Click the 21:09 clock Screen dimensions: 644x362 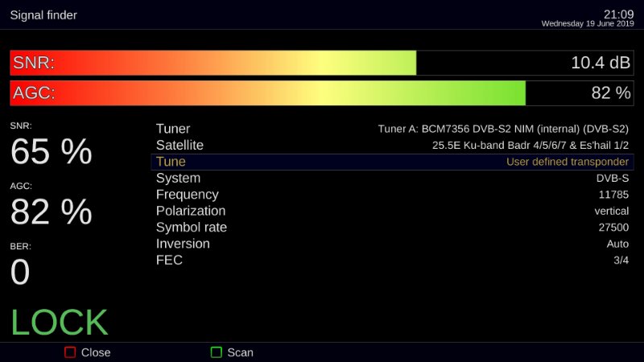point(618,14)
